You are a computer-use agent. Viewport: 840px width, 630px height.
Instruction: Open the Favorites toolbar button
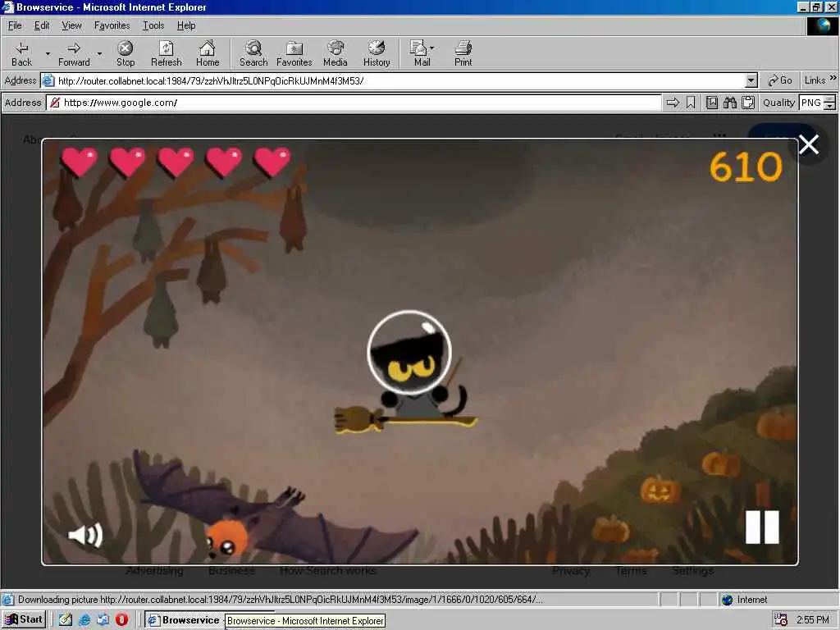pos(294,53)
